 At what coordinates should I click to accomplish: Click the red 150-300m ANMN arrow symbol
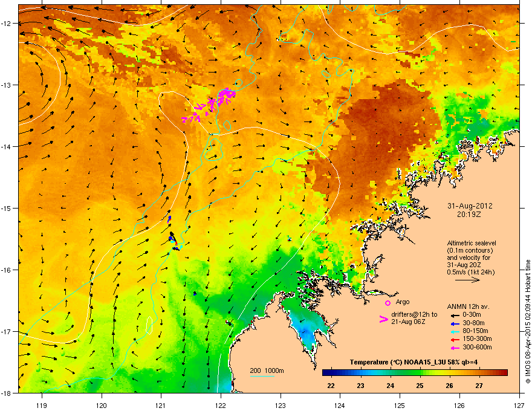point(454,339)
